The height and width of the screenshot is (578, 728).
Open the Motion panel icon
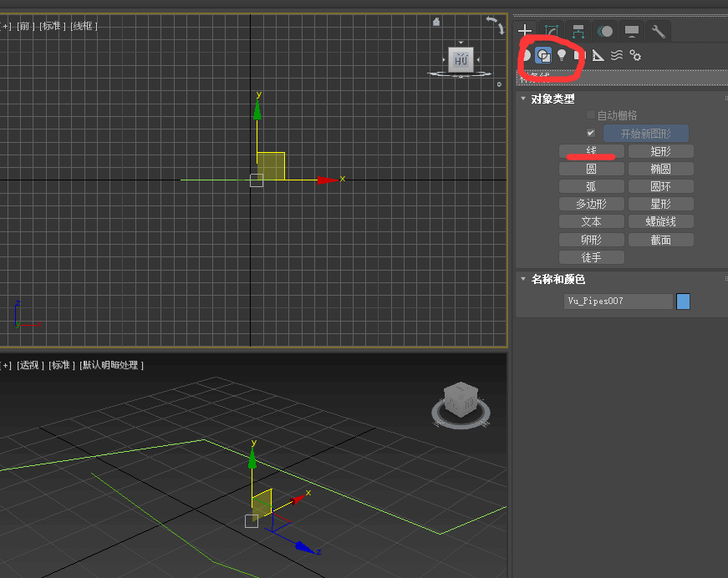pos(605,32)
